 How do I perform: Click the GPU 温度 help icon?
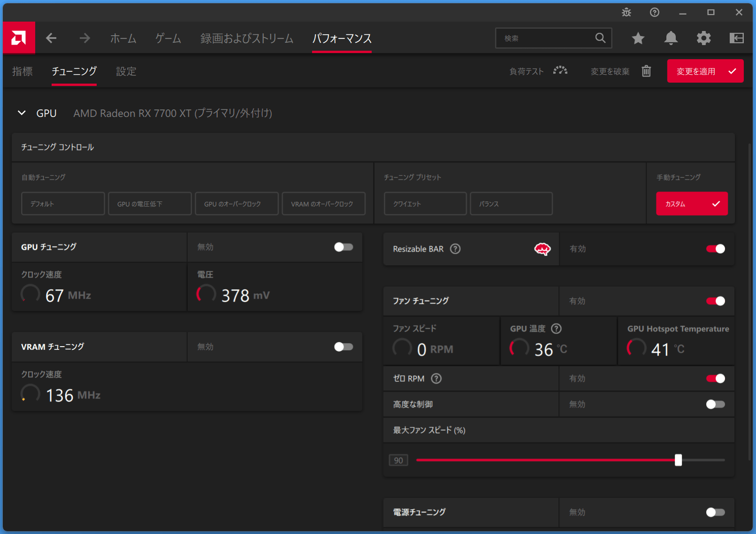(x=556, y=329)
